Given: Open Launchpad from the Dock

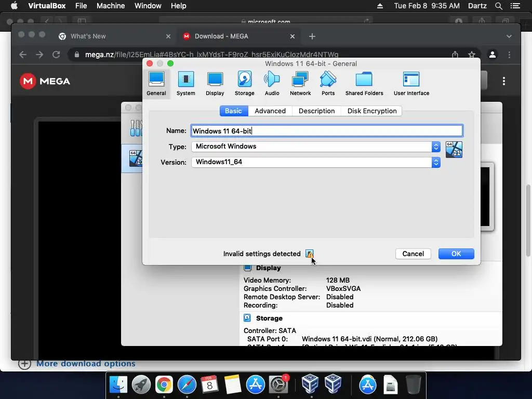Looking at the screenshot, I should (x=141, y=384).
